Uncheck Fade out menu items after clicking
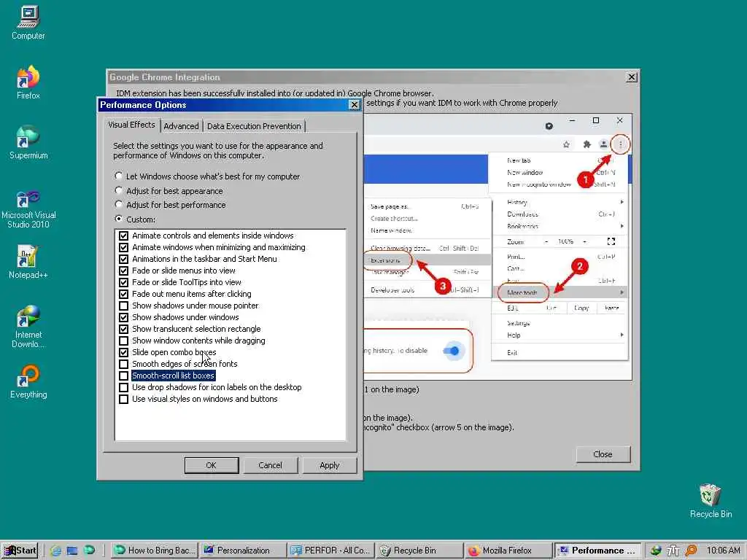This screenshot has height=560, width=747. [x=124, y=294]
